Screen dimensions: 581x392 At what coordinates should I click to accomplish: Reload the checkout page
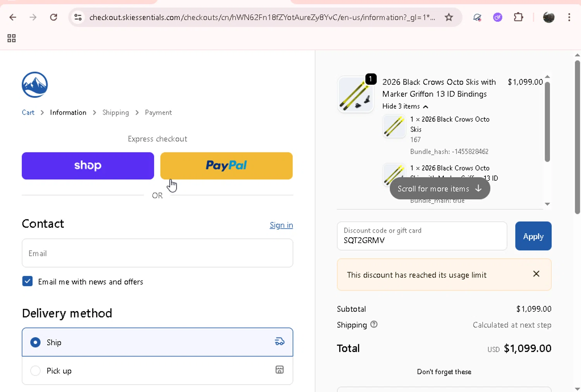click(x=53, y=17)
